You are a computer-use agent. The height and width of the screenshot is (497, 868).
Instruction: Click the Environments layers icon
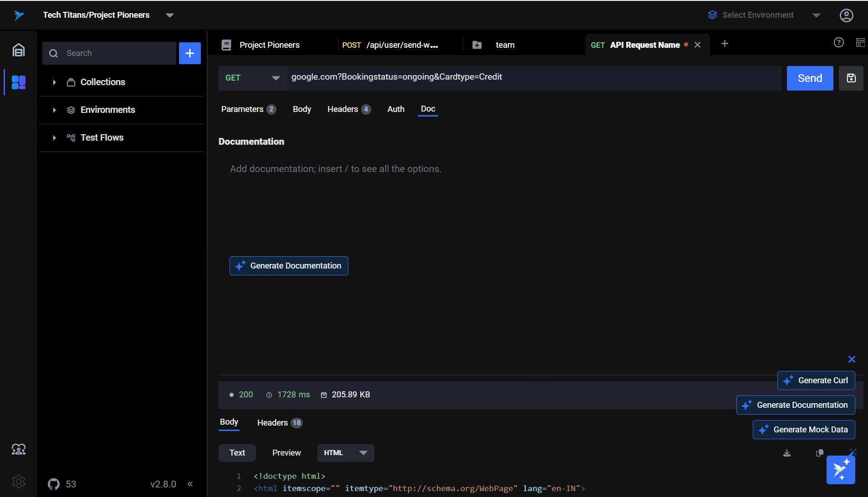71,110
